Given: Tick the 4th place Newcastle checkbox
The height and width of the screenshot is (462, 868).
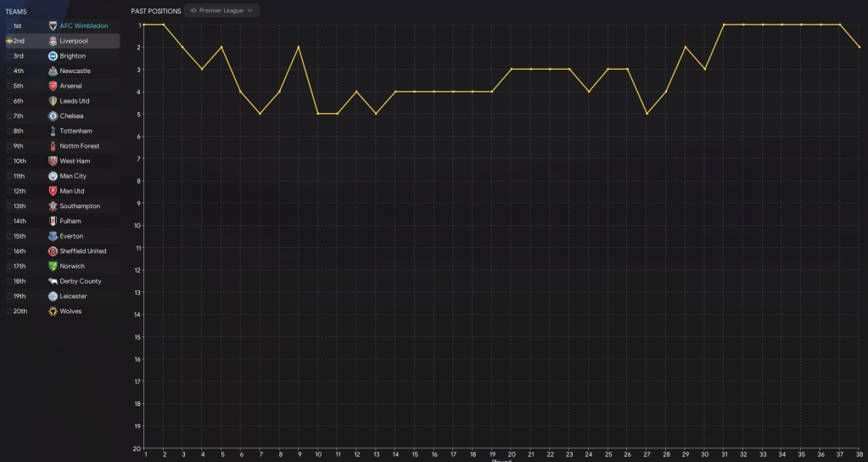Looking at the screenshot, I should pos(8,70).
